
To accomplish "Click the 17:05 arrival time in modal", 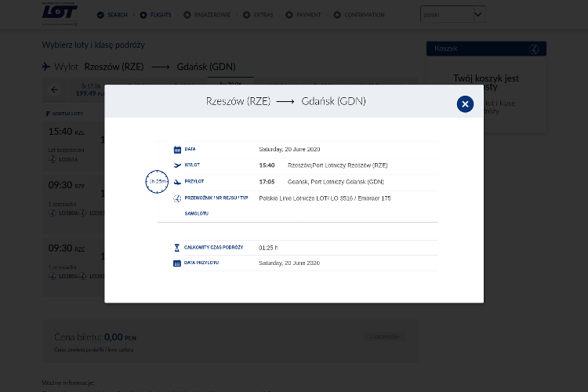I will pyautogui.click(x=267, y=182).
